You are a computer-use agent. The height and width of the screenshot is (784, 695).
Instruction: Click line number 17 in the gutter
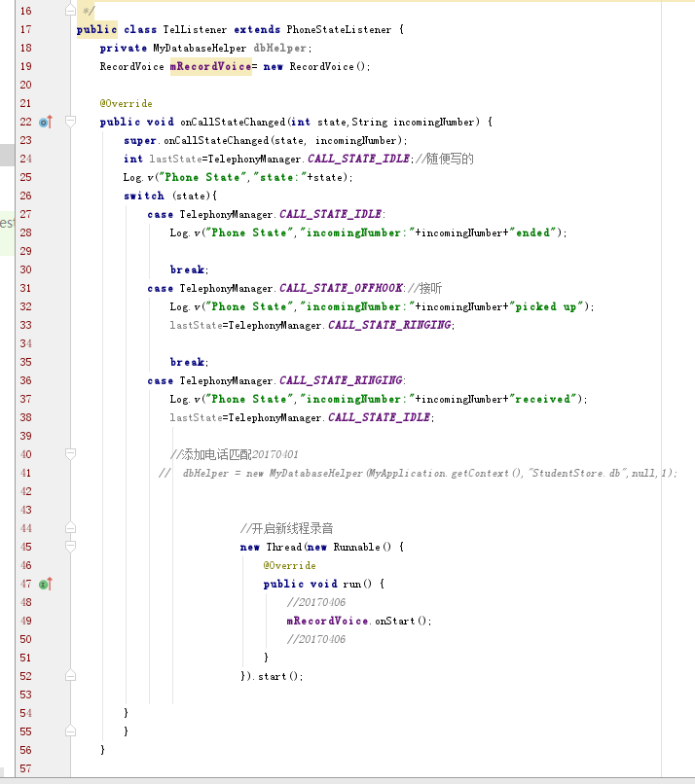[25, 29]
